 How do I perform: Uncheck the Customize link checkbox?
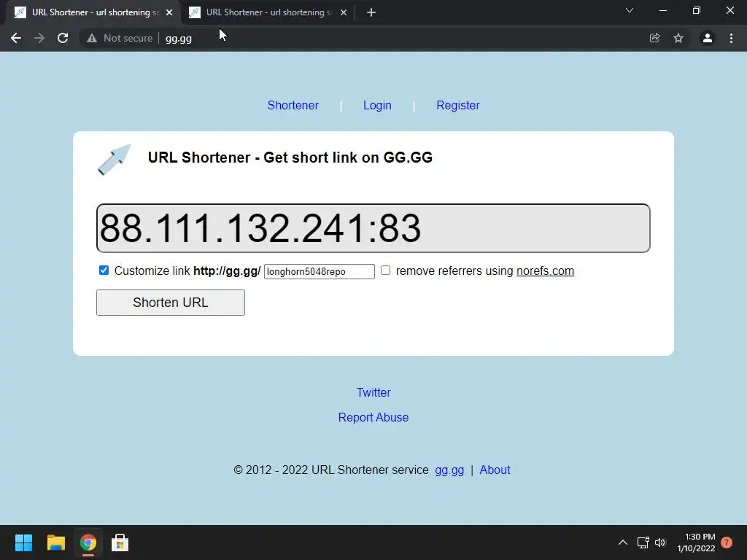[x=104, y=271]
